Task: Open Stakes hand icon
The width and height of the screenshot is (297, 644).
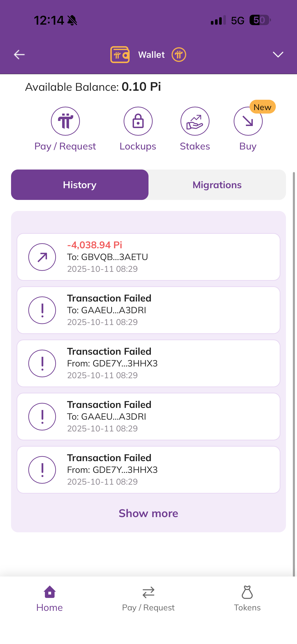Action: [x=195, y=121]
